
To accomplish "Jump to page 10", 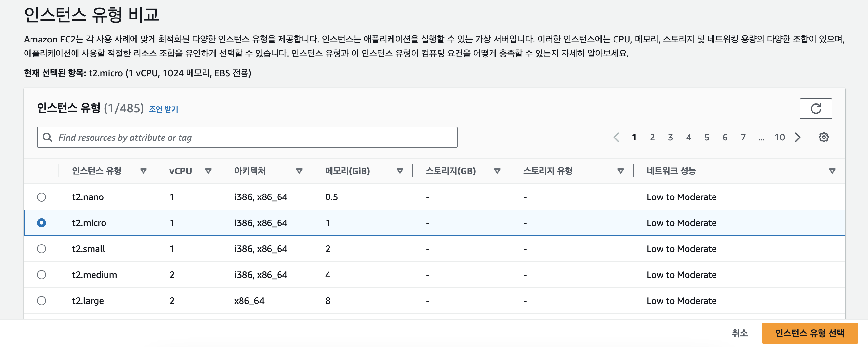I will click(x=779, y=137).
